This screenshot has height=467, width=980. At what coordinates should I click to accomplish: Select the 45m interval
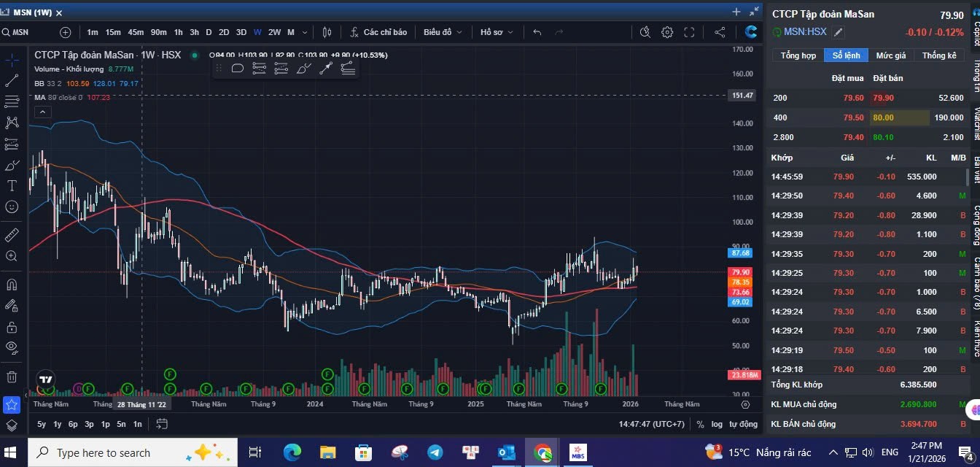click(136, 32)
